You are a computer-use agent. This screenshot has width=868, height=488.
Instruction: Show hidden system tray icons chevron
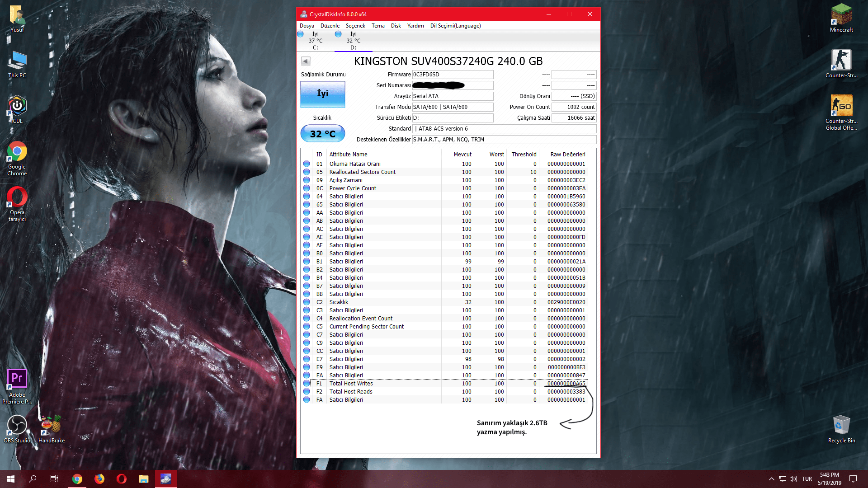(x=771, y=479)
